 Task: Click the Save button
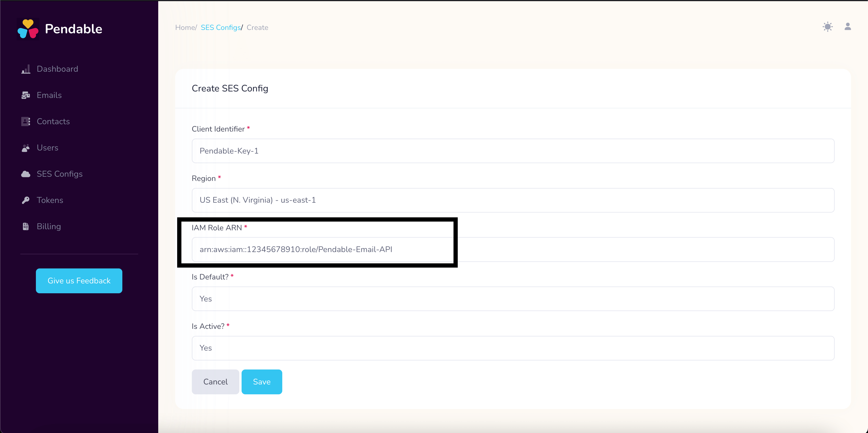(x=261, y=382)
